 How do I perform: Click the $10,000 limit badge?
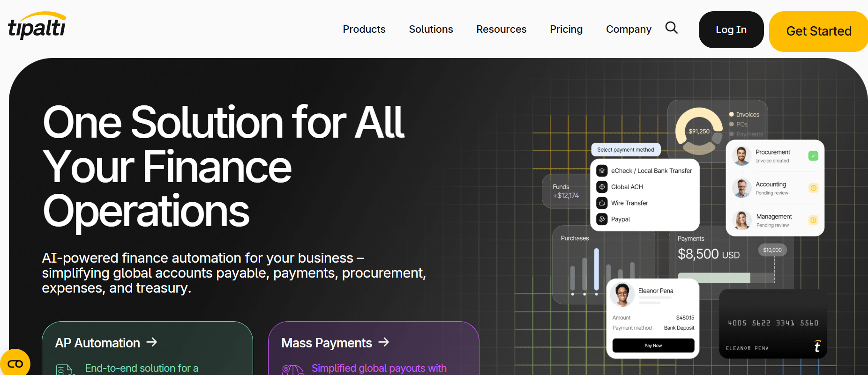click(772, 250)
